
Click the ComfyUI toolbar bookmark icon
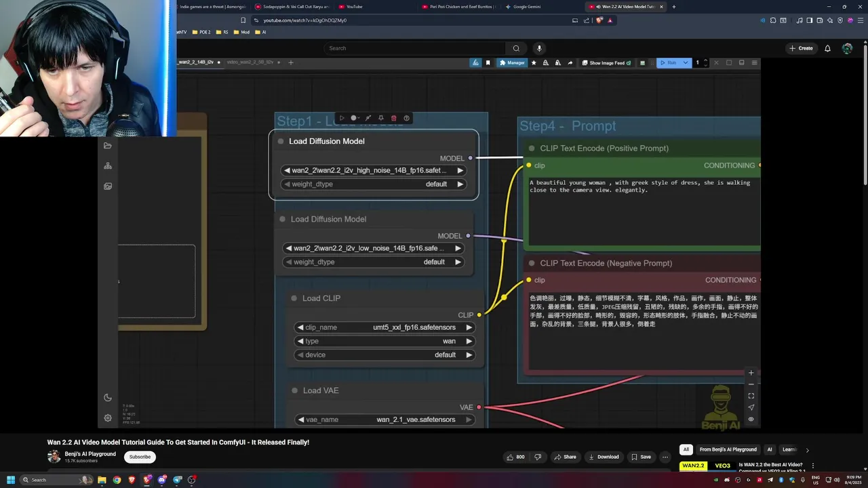coord(488,62)
